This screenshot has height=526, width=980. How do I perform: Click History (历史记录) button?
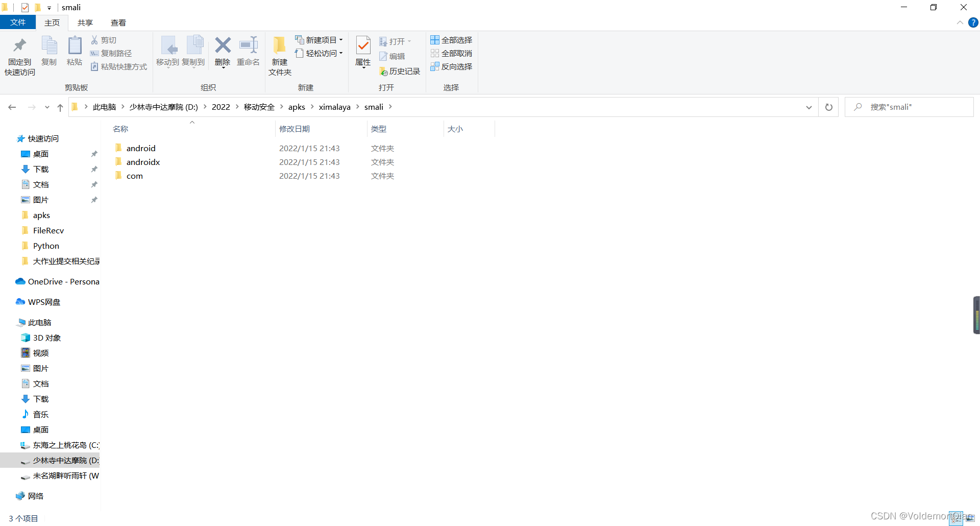coord(400,71)
